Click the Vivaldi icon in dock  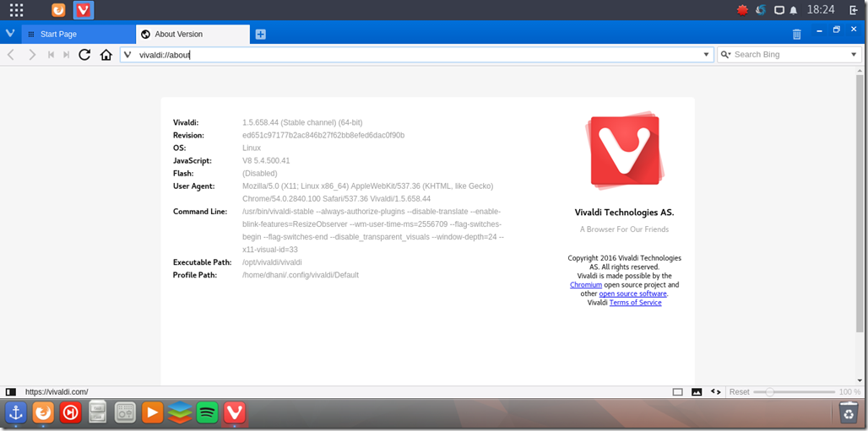point(234,412)
